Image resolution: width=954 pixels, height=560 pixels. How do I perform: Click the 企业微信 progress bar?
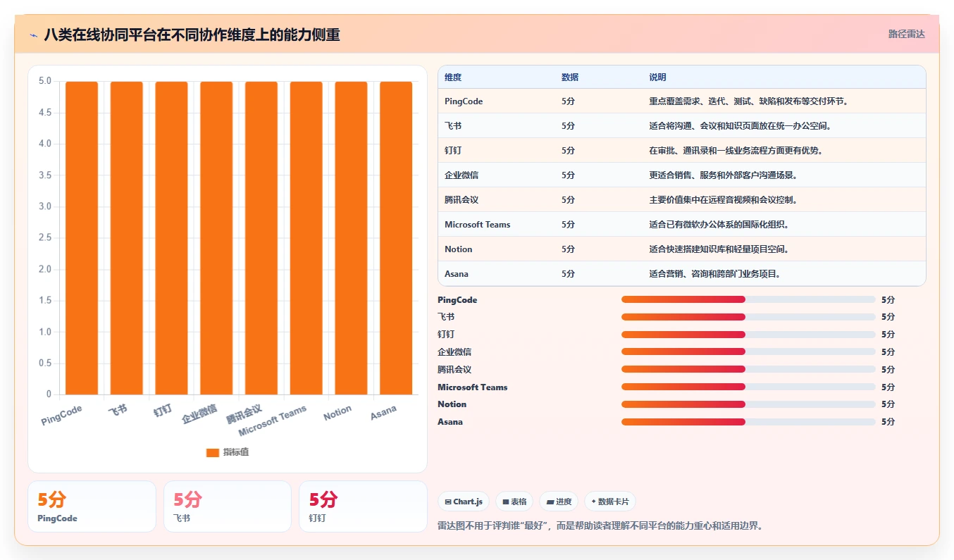point(748,351)
